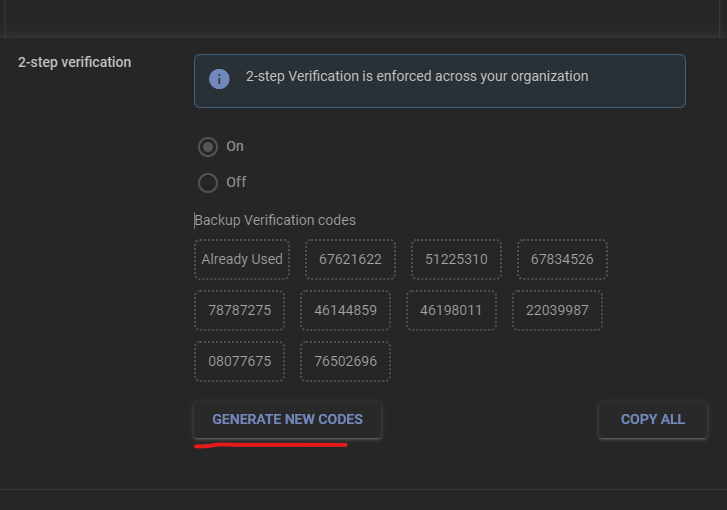Click backup code 08077675
Image resolution: width=727 pixels, height=510 pixels.
tap(240, 361)
